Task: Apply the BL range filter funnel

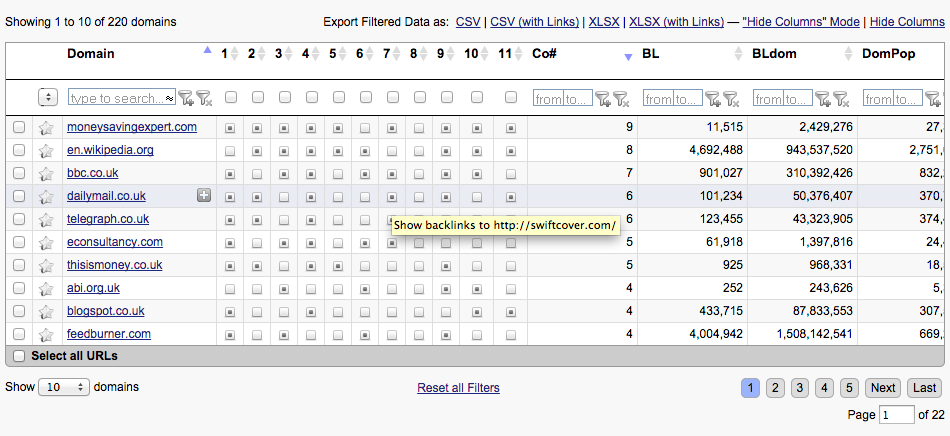Action: pos(712,98)
